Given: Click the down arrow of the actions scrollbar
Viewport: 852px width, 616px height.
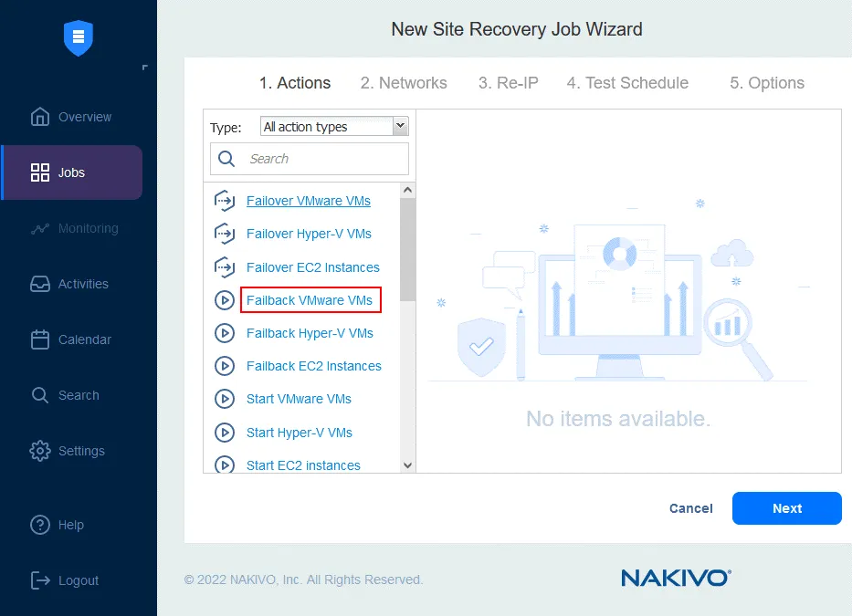Looking at the screenshot, I should [407, 464].
